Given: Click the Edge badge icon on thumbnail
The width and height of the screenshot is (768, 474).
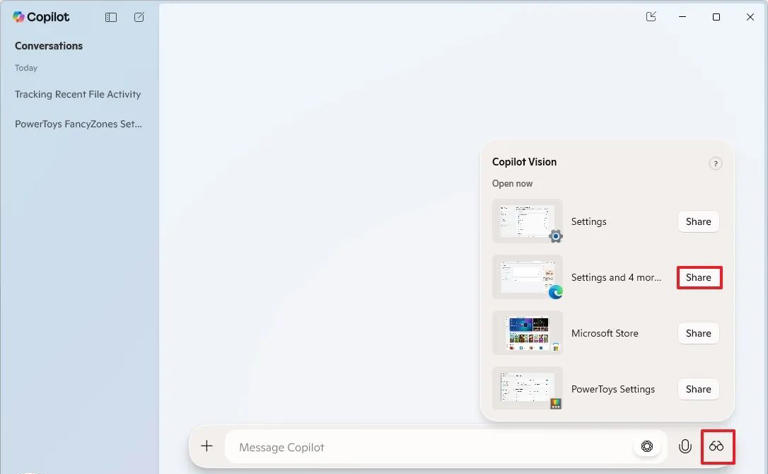Looking at the screenshot, I should tap(555, 292).
